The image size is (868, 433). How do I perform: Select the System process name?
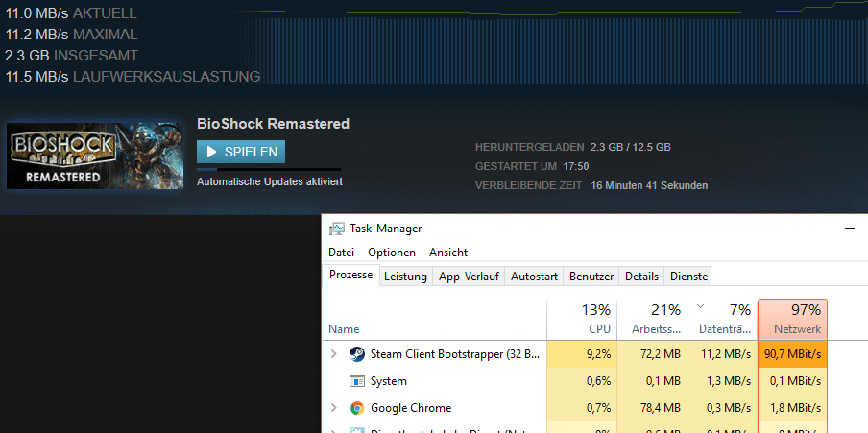click(x=389, y=381)
